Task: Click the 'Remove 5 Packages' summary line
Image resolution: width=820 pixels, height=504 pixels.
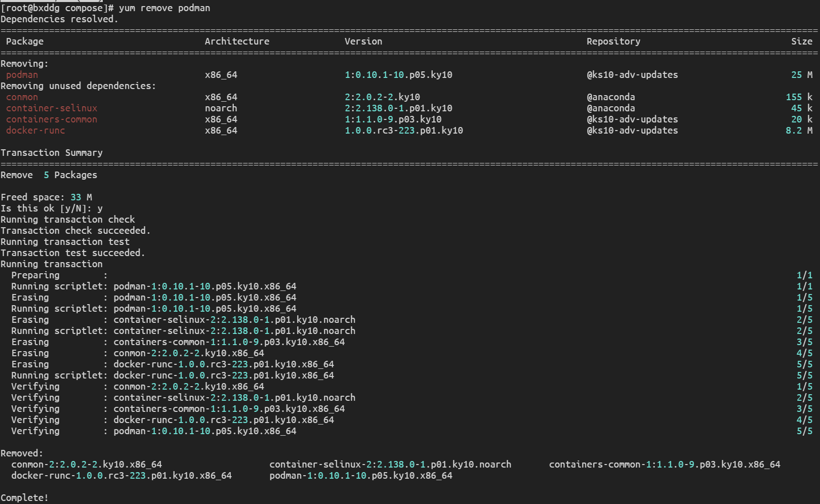Action: 49,175
